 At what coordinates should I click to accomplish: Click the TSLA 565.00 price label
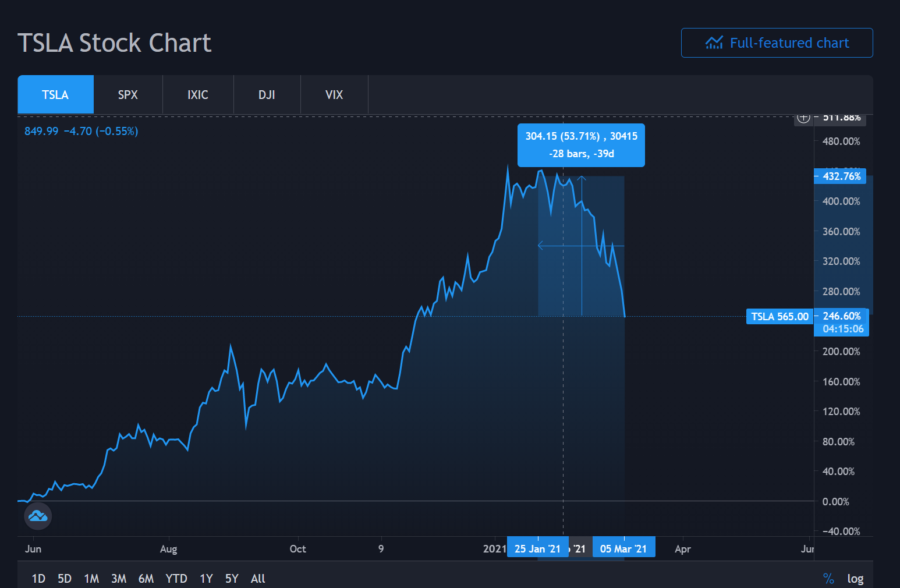[779, 316]
